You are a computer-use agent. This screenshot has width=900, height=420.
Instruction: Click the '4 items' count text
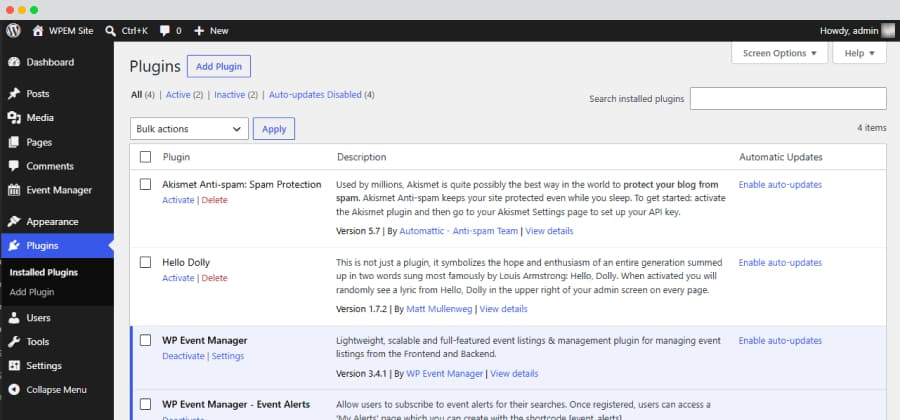pos(872,128)
